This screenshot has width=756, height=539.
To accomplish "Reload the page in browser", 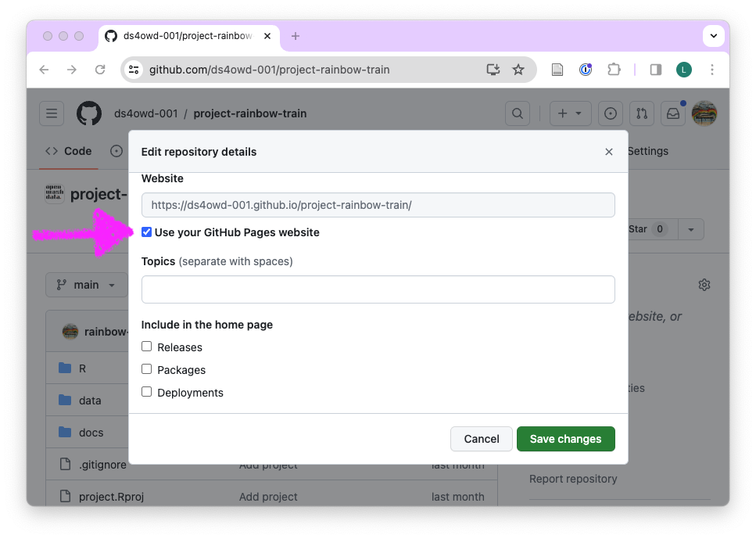I will tap(100, 70).
